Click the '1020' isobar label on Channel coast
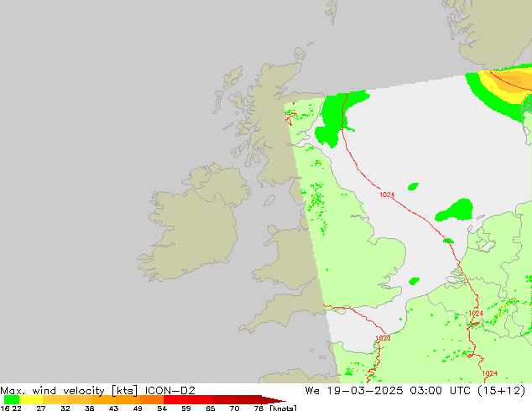The height and width of the screenshot is (411, 532). pos(383,338)
